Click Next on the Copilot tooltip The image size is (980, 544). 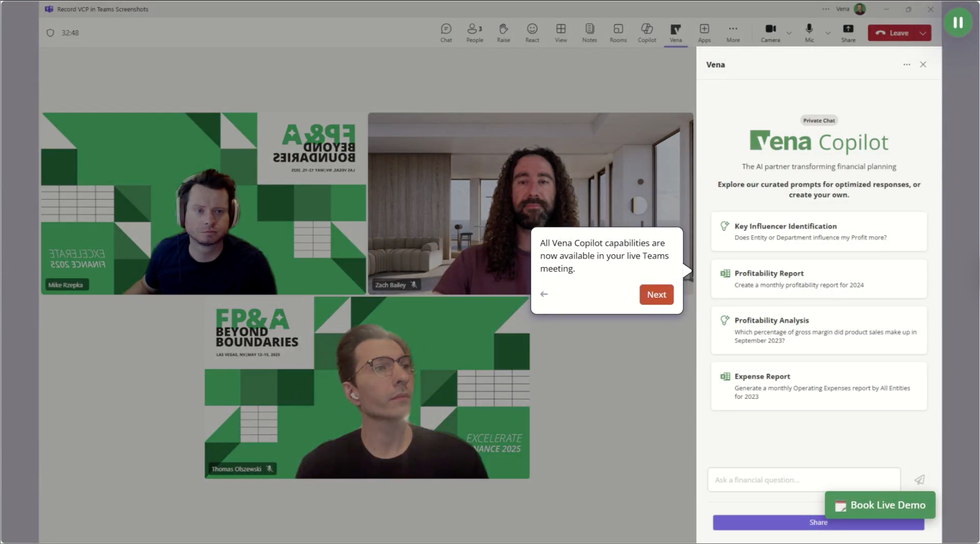pyautogui.click(x=656, y=294)
